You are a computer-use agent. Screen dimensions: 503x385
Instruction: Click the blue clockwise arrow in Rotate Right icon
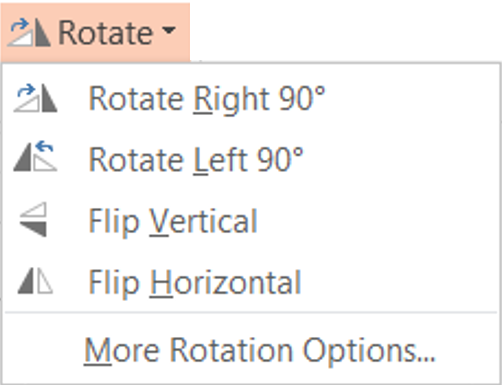26,90
